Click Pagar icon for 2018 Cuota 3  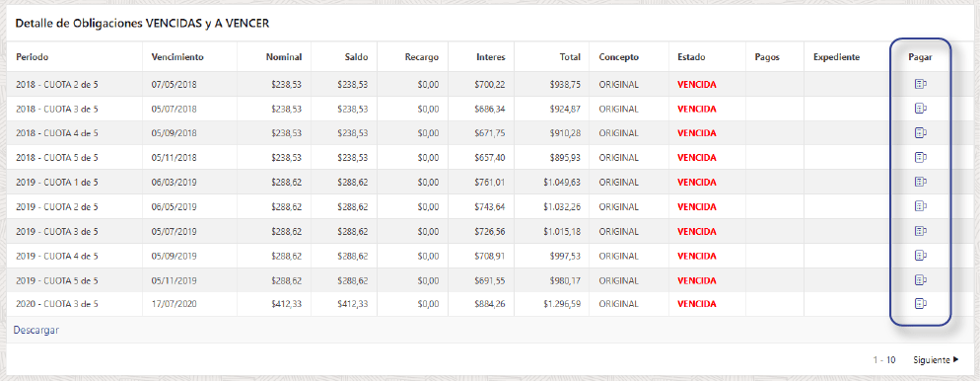pyautogui.click(x=920, y=109)
